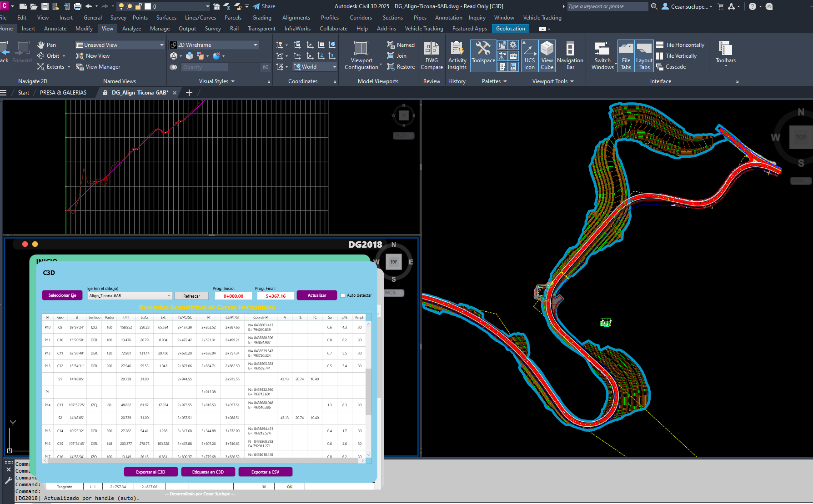813x504 pixels.
Task: Open the Unsaved View dropdown
Action: [x=161, y=45]
